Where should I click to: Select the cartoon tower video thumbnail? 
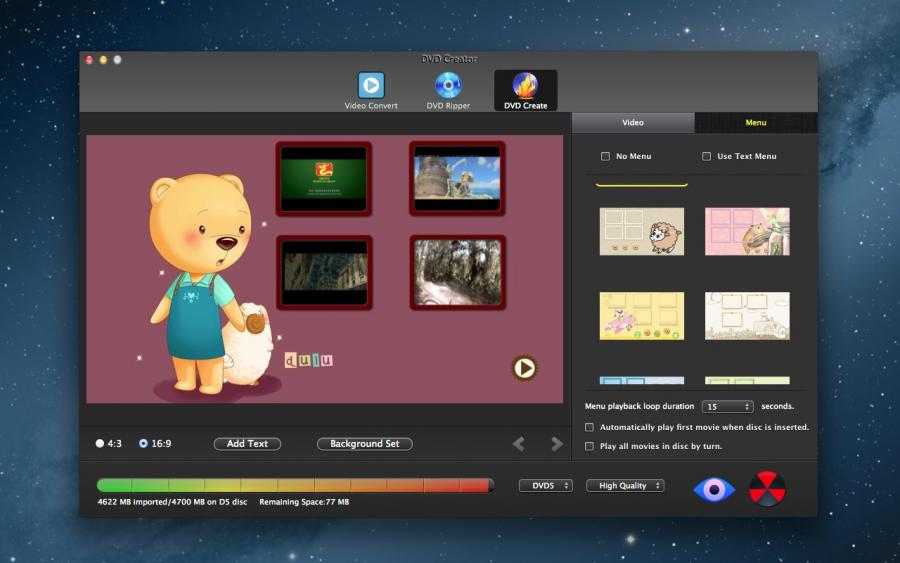(457, 179)
